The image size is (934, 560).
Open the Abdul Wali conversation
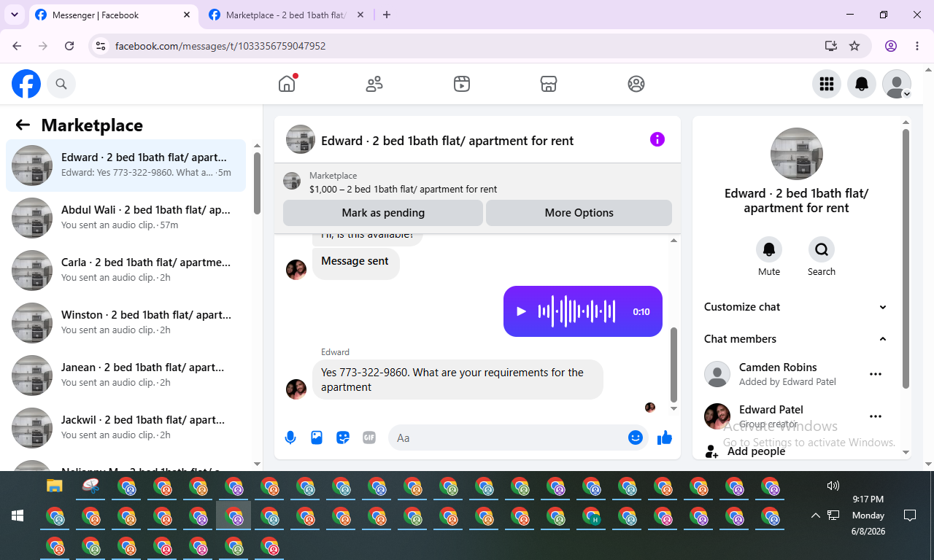(x=126, y=218)
